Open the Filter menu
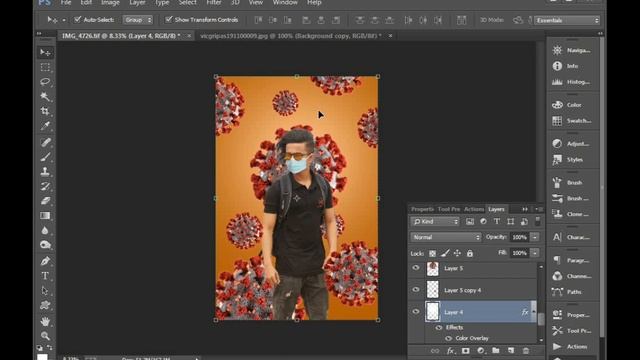 coord(214,3)
